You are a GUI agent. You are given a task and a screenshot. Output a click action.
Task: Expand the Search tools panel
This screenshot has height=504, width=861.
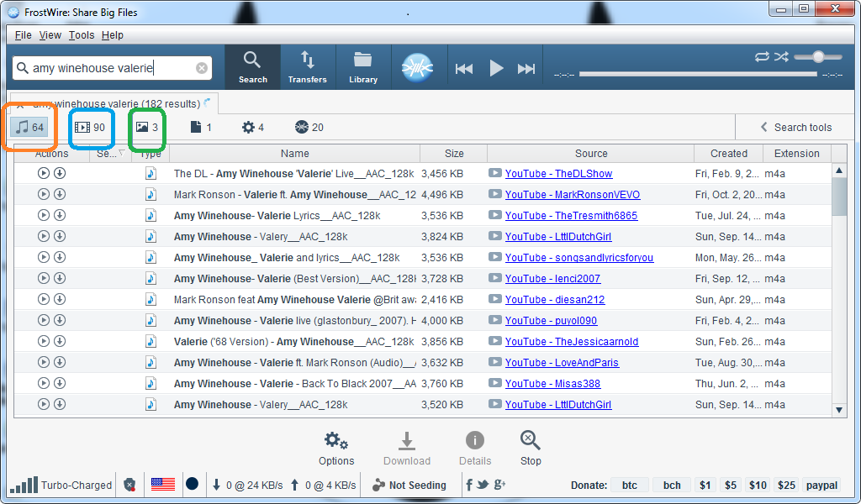tap(796, 127)
